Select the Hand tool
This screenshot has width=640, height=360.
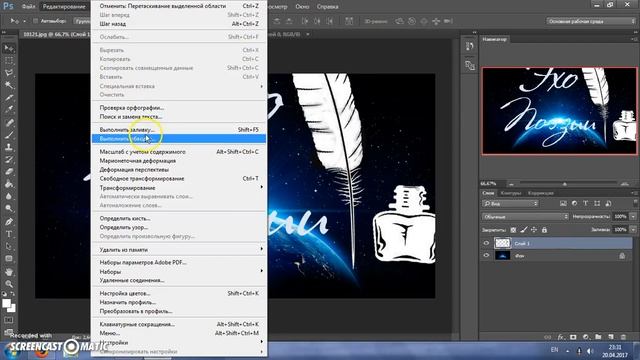[9, 272]
